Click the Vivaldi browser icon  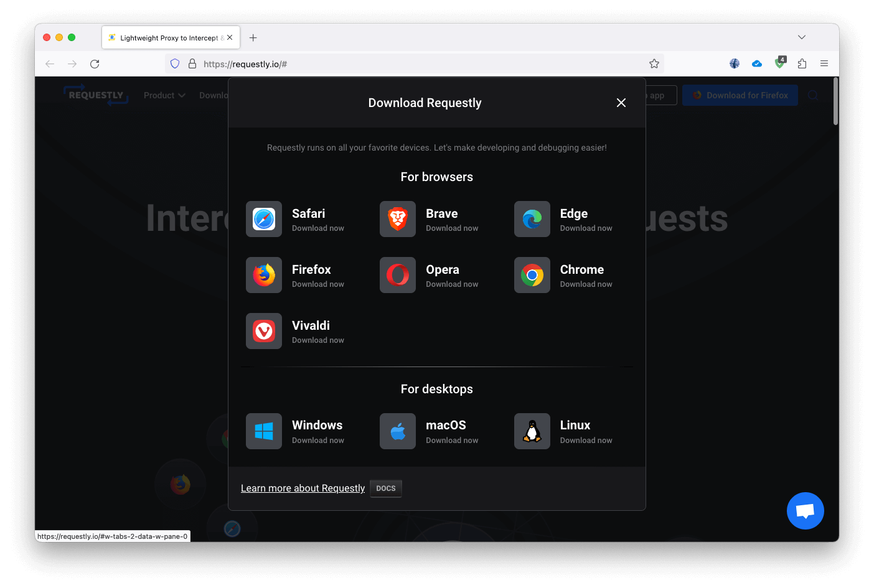[x=264, y=331]
